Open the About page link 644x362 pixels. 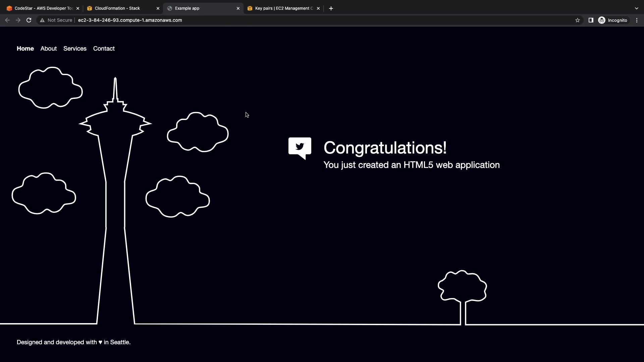49,49
